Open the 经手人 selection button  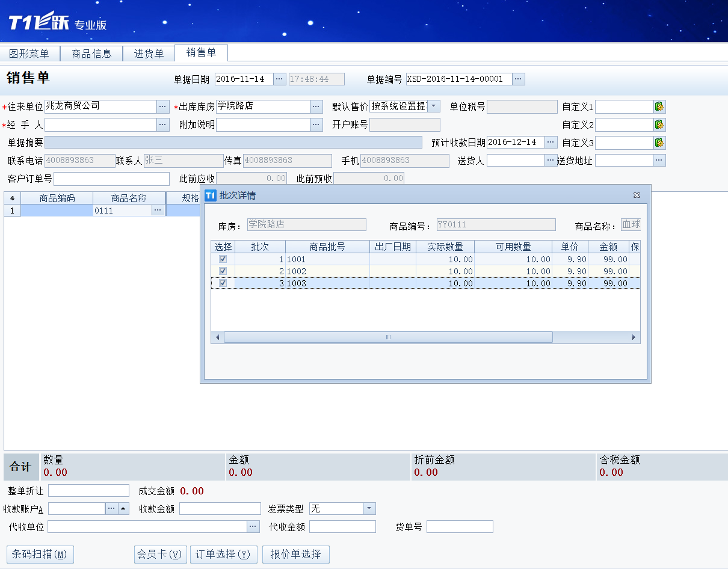point(163,125)
